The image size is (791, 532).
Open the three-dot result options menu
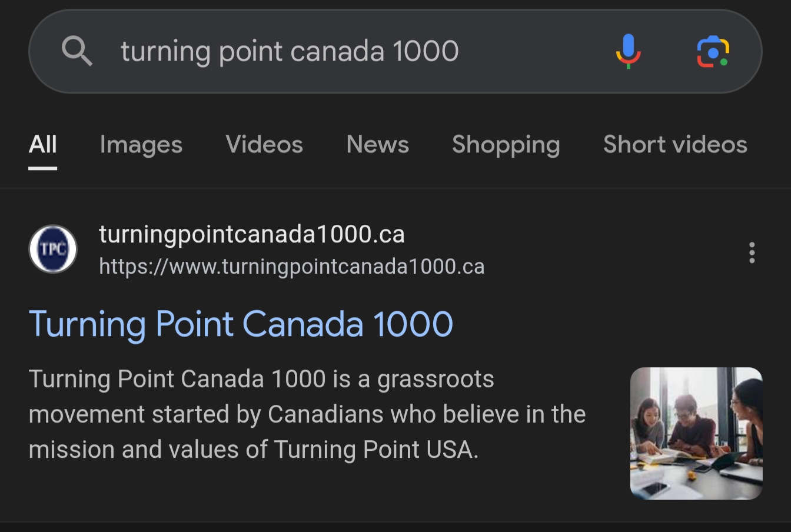pyautogui.click(x=752, y=252)
